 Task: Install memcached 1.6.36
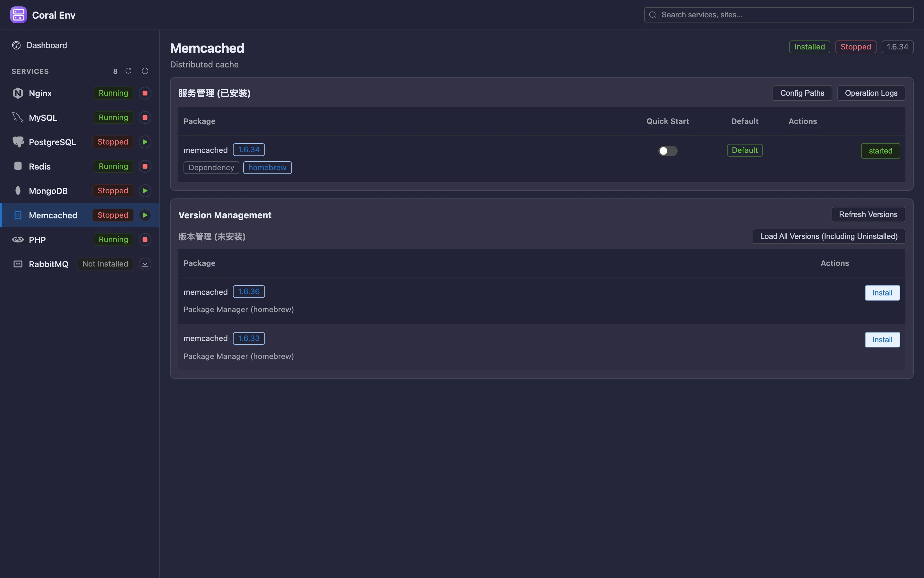(882, 293)
